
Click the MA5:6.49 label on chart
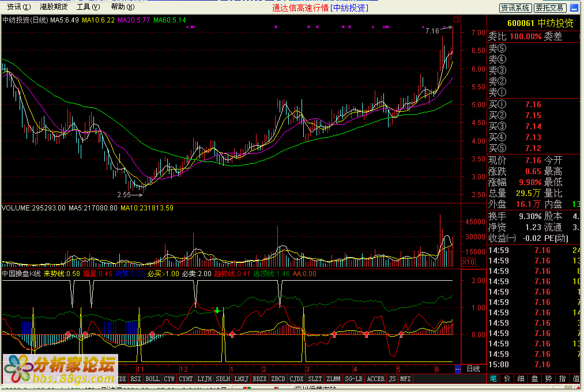pos(65,20)
